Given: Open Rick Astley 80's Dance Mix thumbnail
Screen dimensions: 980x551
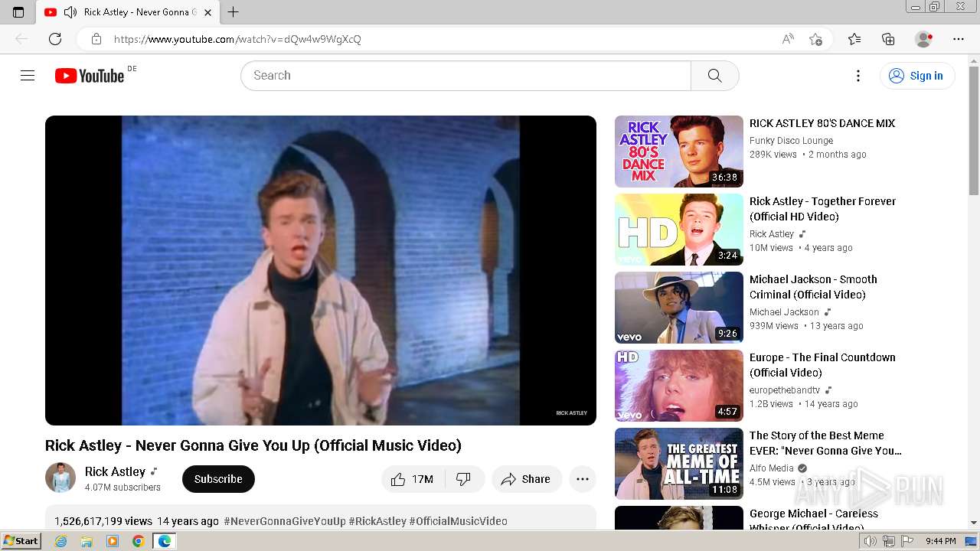Looking at the screenshot, I should pos(679,152).
